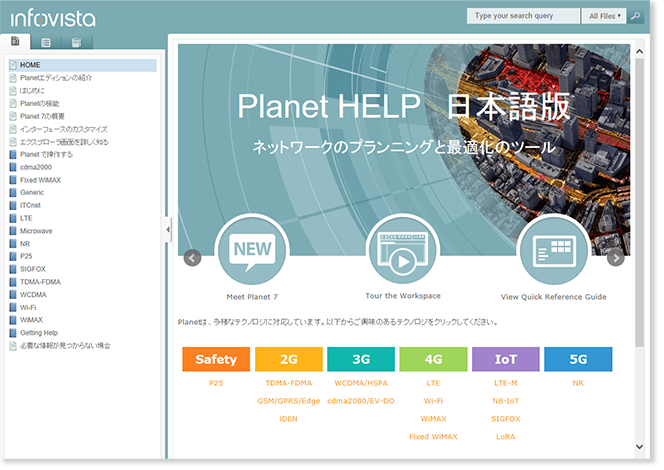Open the iDEN link
Screen dimensions: 664x470
pyautogui.click(x=288, y=419)
